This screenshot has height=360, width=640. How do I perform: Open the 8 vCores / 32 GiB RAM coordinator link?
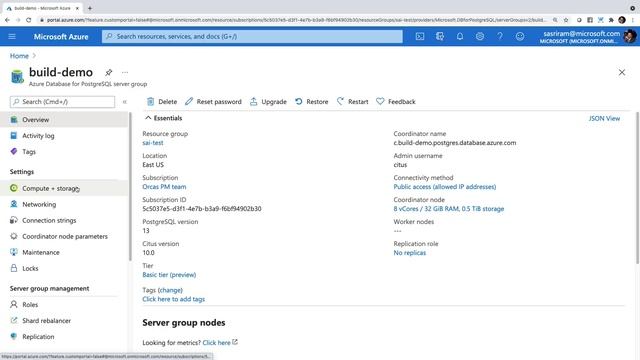[x=449, y=209]
